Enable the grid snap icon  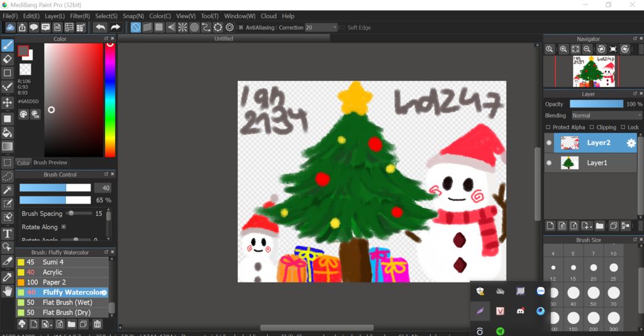tap(159, 28)
